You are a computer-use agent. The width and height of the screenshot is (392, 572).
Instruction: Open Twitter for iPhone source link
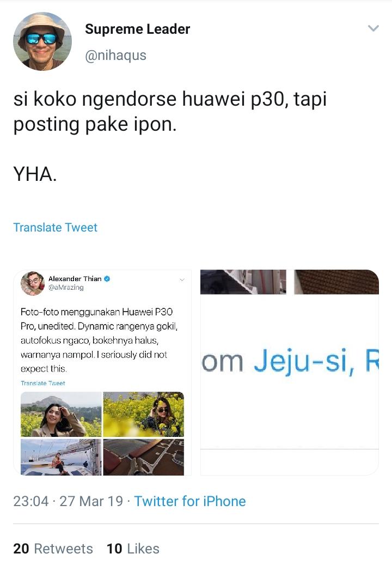[x=190, y=501]
